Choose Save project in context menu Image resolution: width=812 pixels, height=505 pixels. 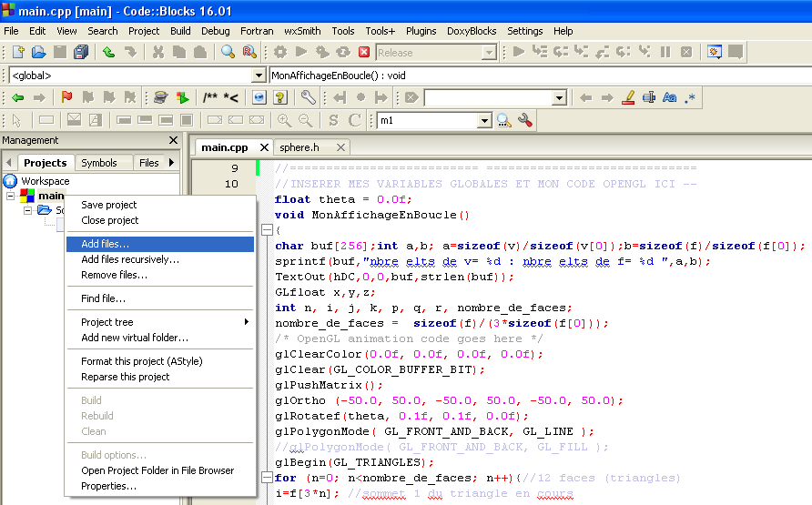[160, 205]
